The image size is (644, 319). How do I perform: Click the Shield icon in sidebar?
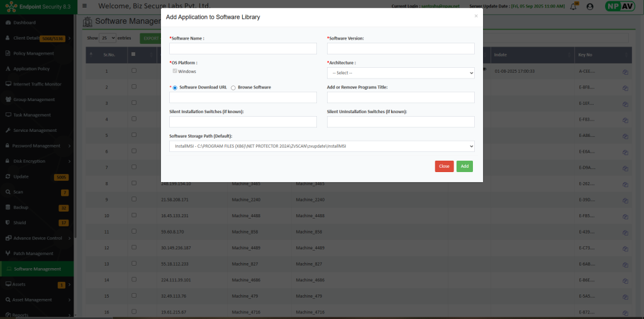tap(8, 223)
